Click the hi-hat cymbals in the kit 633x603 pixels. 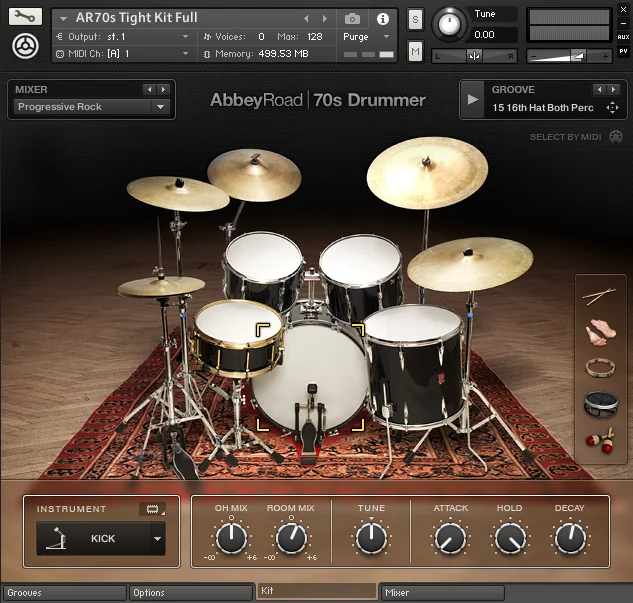pyautogui.click(x=161, y=286)
